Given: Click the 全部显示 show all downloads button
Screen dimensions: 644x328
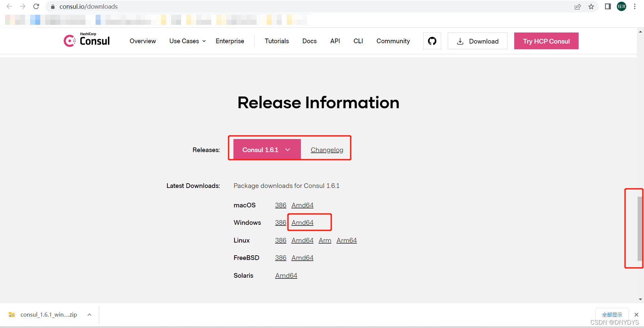Looking at the screenshot, I should (x=612, y=315).
